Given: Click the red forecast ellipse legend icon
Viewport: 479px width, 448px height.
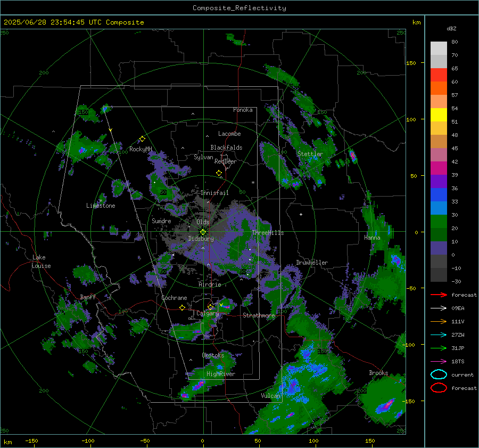Looking at the screenshot, I should [439, 388].
